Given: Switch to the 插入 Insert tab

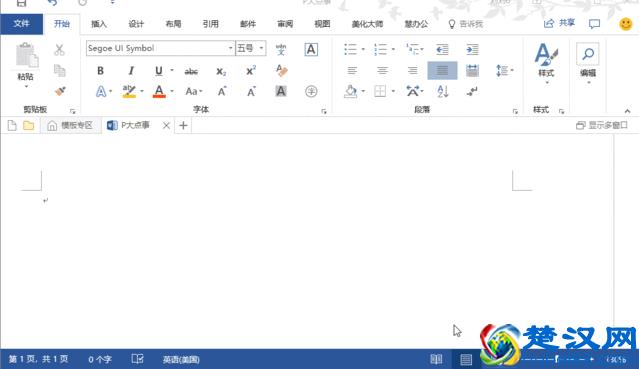Looking at the screenshot, I should click(x=99, y=24).
